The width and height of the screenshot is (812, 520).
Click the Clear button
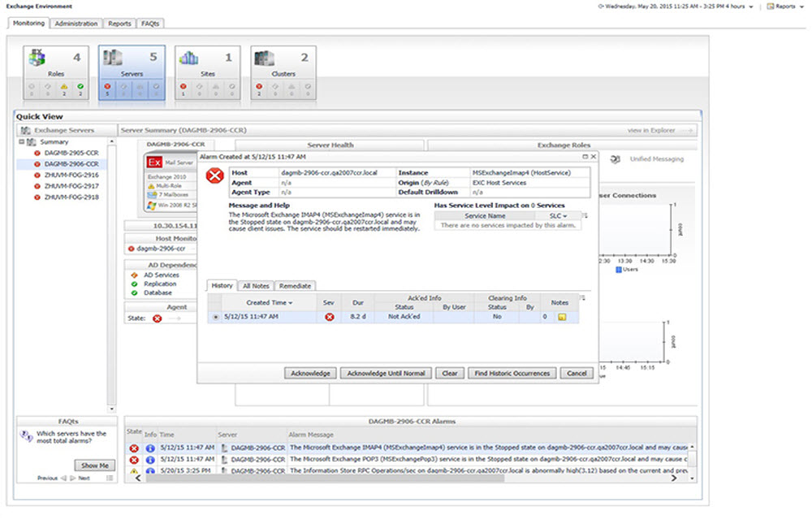coord(450,374)
